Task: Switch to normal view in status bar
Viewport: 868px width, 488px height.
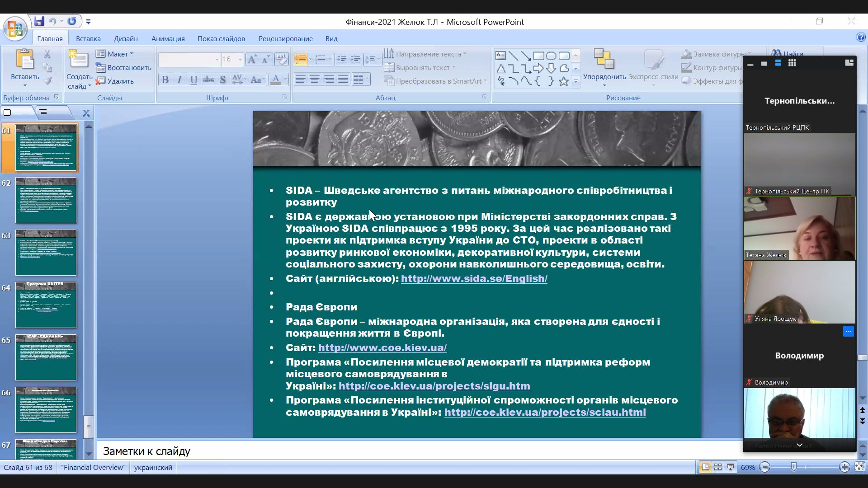Action: pos(705,467)
